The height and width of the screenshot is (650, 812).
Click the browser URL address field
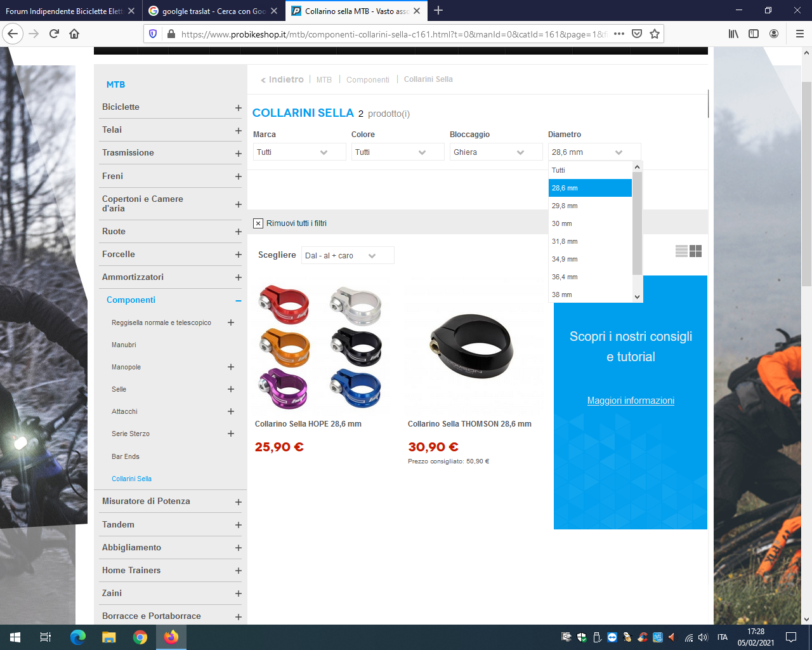click(x=393, y=34)
